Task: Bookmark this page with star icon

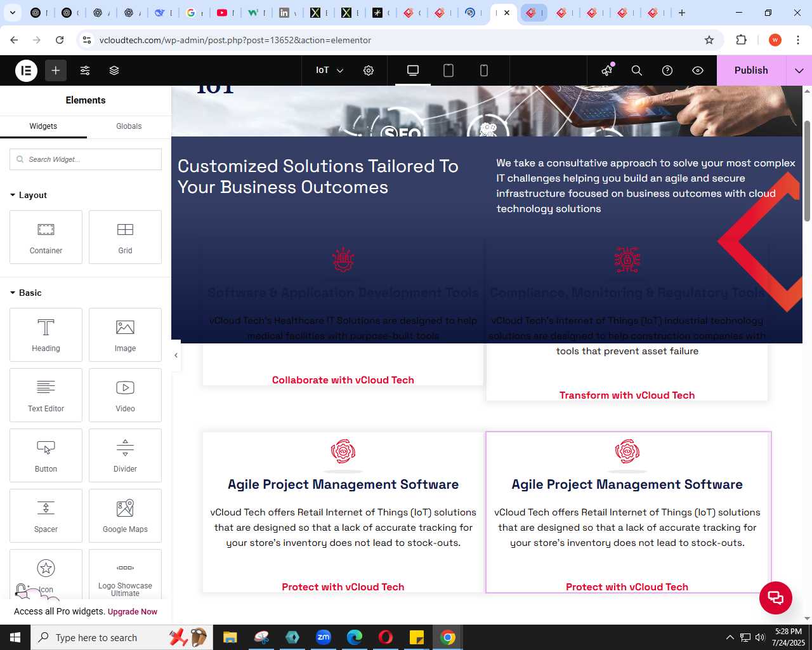Action: point(709,40)
